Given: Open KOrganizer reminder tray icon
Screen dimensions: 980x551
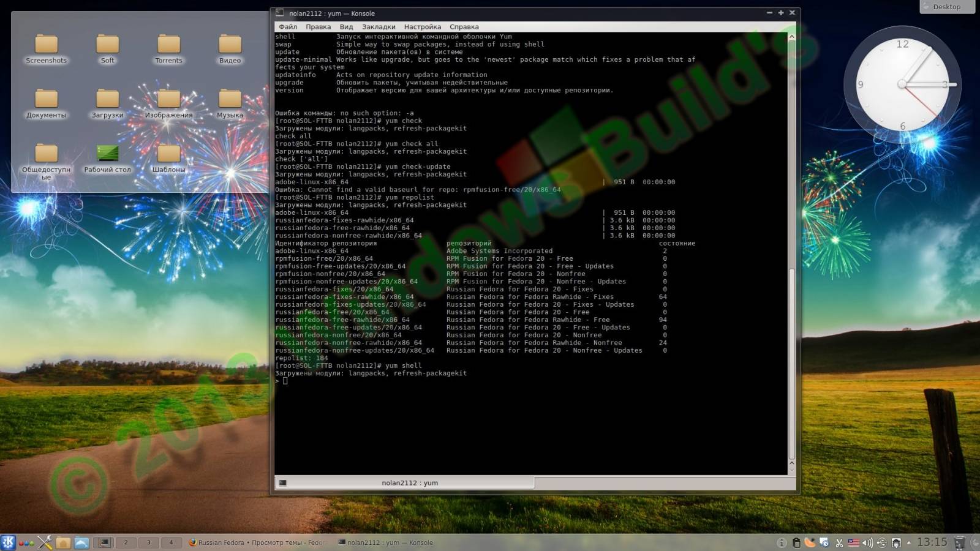Looking at the screenshot, I should click(824, 542).
